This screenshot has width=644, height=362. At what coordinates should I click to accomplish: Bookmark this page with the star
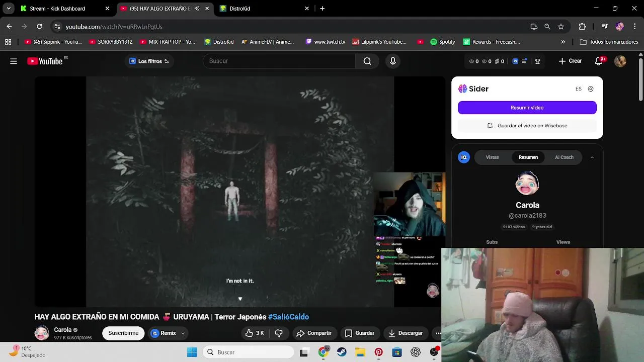tap(561, 27)
